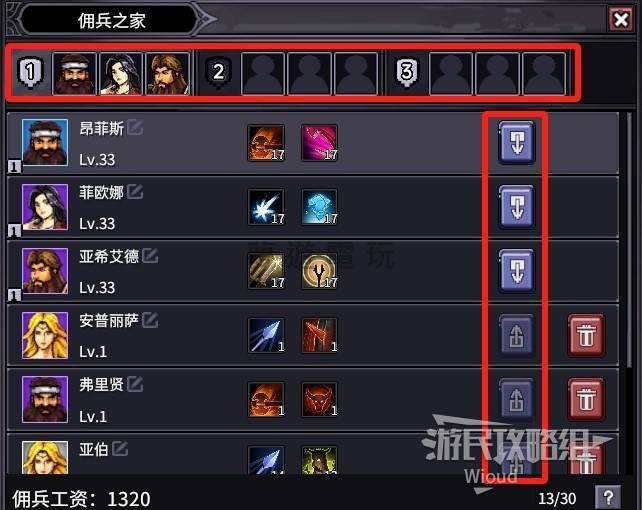
Task: Switch to the team 3 shield badge
Action: [x=407, y=72]
